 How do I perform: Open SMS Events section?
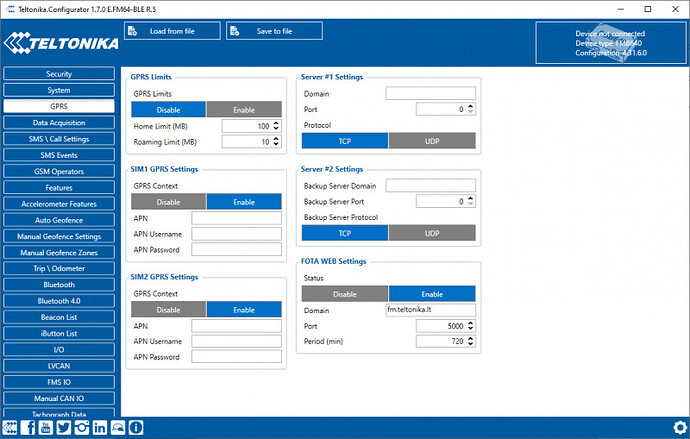click(x=59, y=155)
